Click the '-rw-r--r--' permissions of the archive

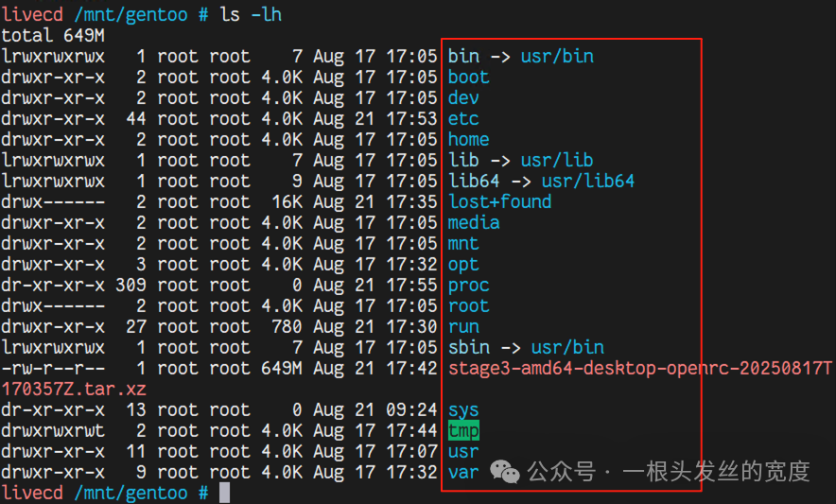click(x=53, y=369)
